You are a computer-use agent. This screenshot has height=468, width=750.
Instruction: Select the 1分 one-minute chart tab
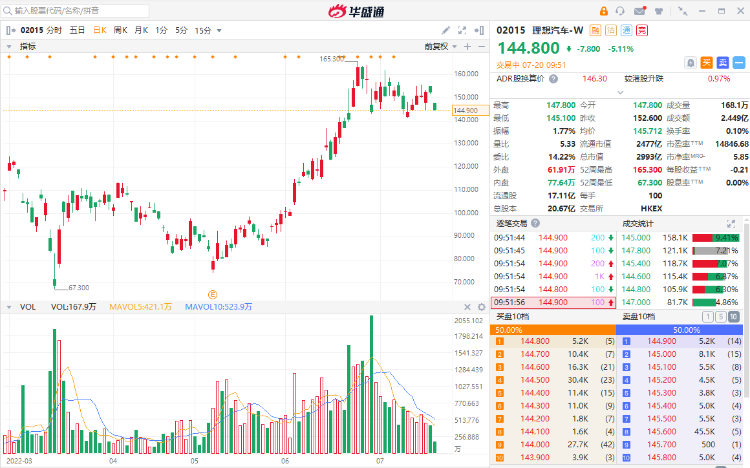tap(161, 30)
